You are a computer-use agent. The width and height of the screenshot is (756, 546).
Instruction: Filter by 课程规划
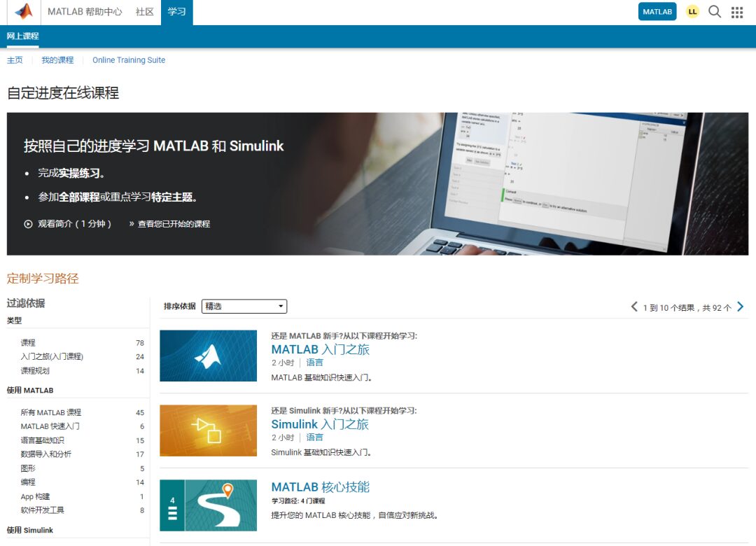35,370
